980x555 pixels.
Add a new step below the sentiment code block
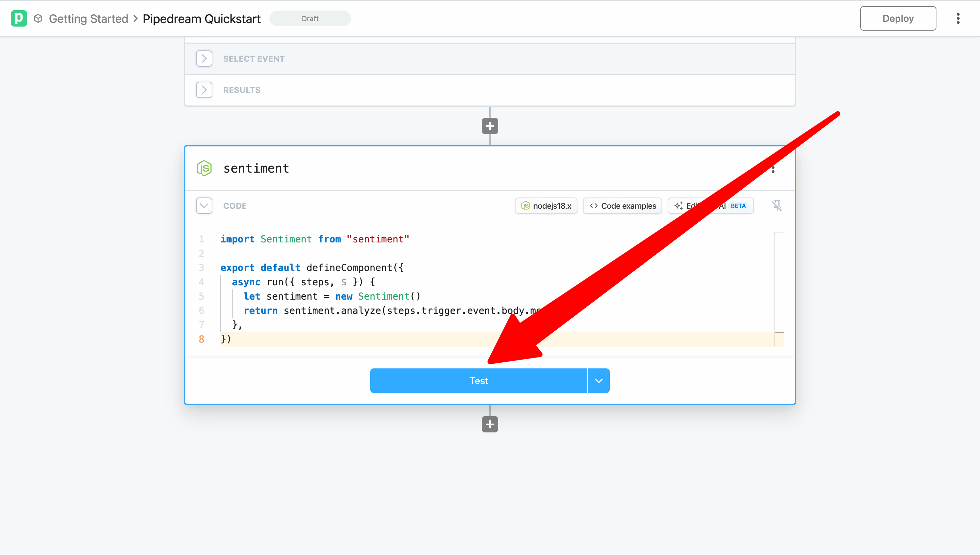[x=489, y=424]
